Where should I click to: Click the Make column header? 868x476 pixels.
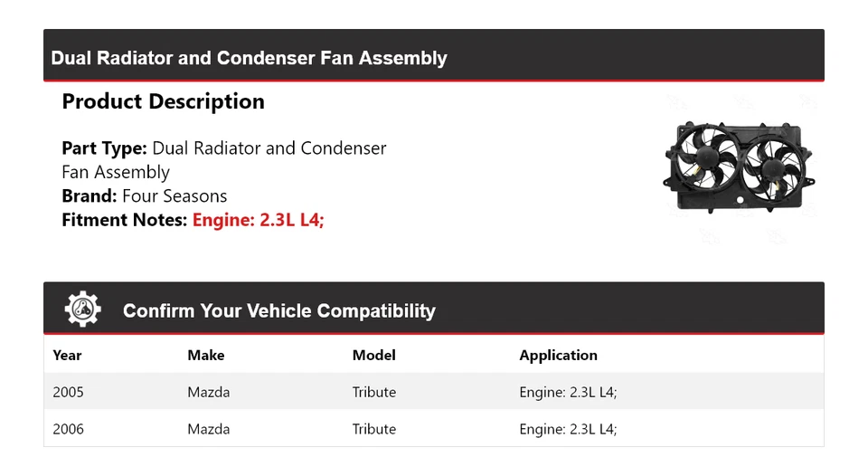click(x=205, y=355)
